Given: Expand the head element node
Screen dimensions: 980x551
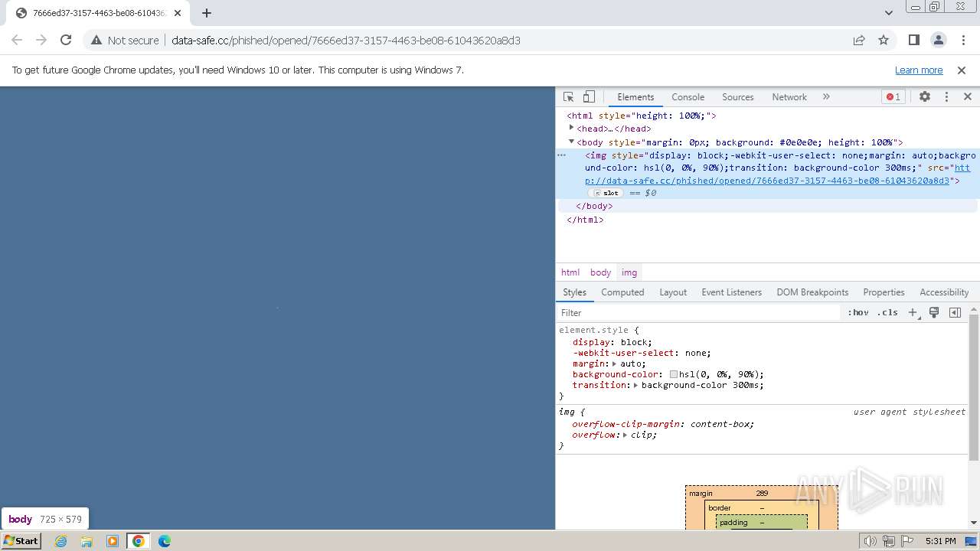Looking at the screenshot, I should point(571,128).
